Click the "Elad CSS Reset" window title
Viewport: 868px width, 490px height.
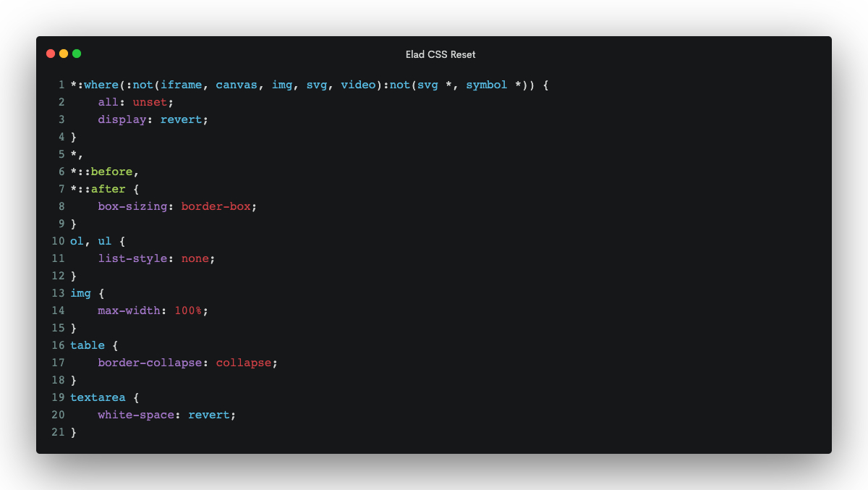[x=441, y=54]
